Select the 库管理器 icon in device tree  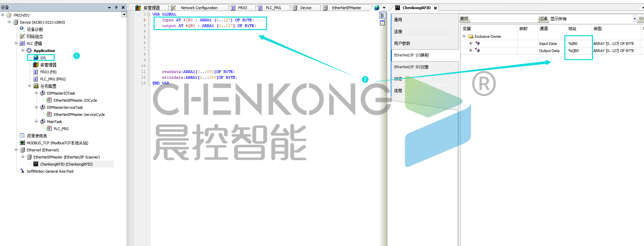click(x=36, y=65)
